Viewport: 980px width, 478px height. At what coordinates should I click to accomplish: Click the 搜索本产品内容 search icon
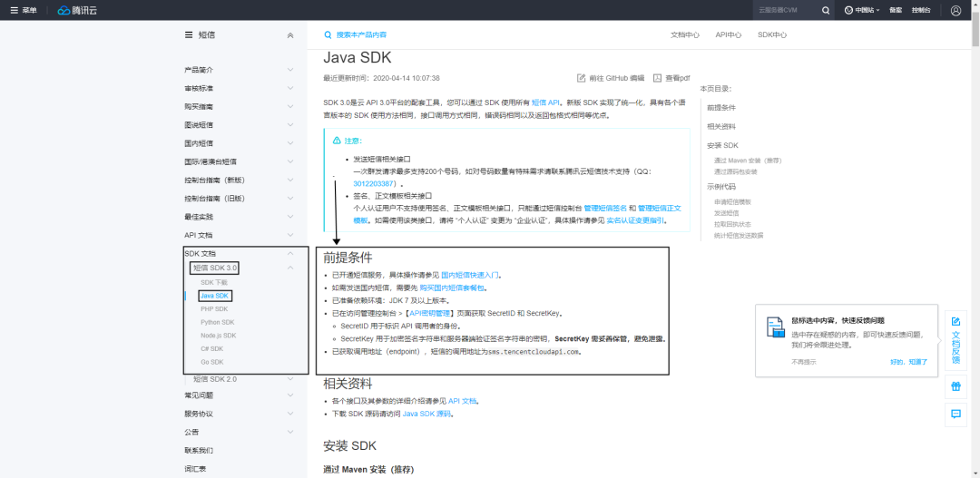pyautogui.click(x=328, y=35)
